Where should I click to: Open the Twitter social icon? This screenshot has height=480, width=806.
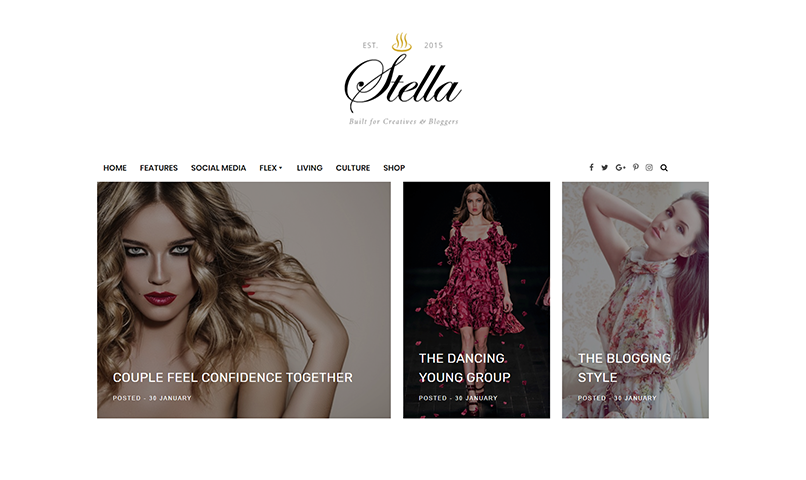tap(605, 168)
